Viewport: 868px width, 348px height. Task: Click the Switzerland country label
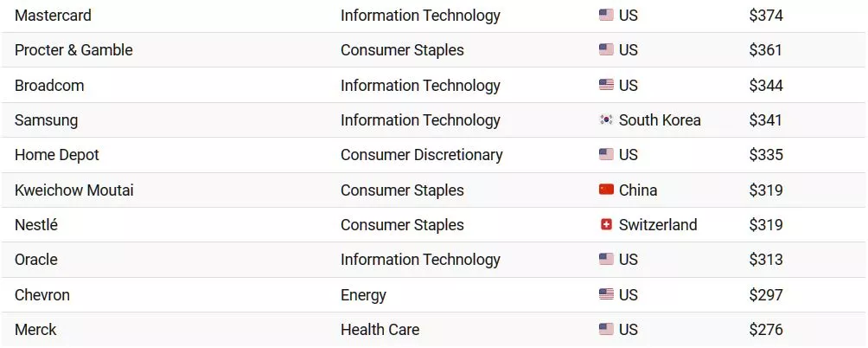tap(658, 225)
